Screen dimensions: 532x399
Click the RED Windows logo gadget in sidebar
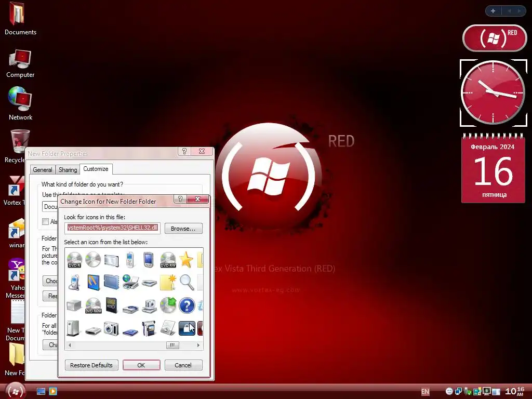pos(495,38)
